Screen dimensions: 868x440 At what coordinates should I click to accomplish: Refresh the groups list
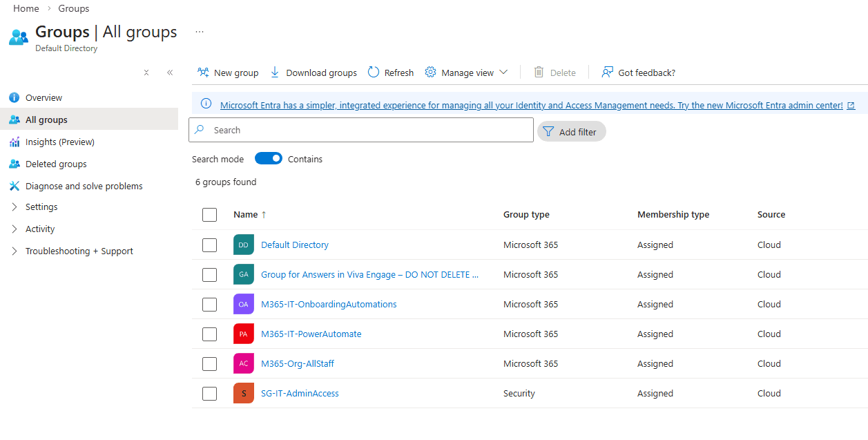[390, 73]
